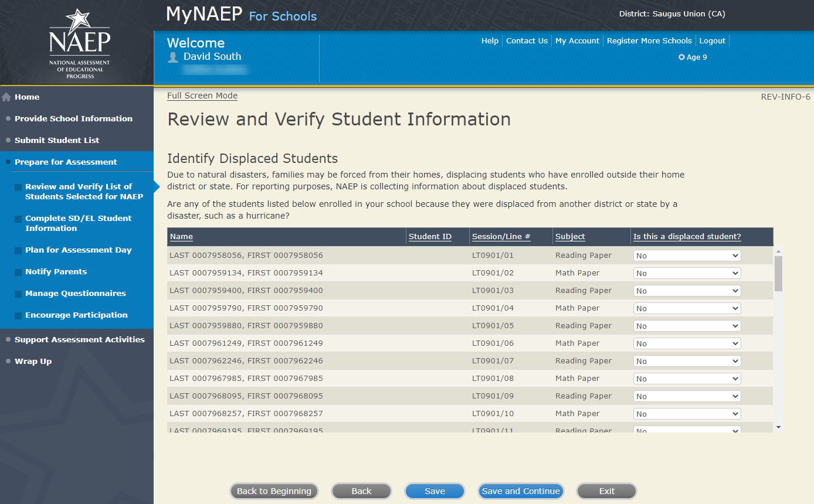Click the scroll-down arrow of the student table

point(778,427)
